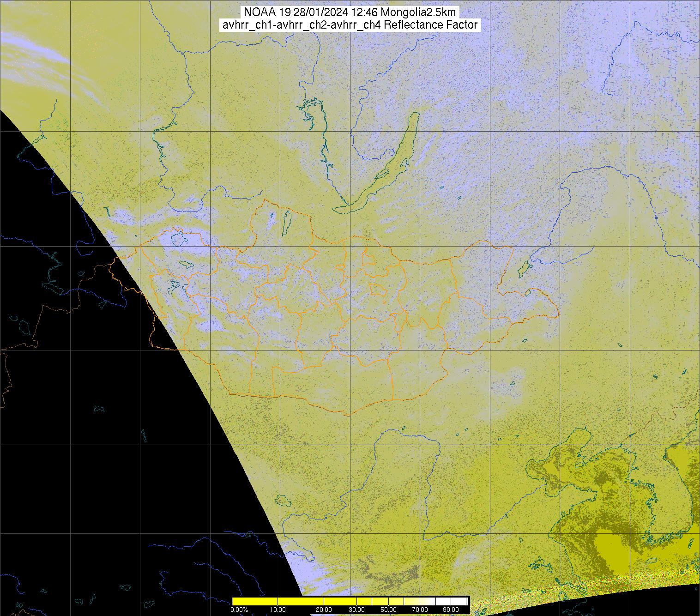700x616 pixels.
Task: Click the yellow-to-white reflectance color bar
Action: (350, 601)
